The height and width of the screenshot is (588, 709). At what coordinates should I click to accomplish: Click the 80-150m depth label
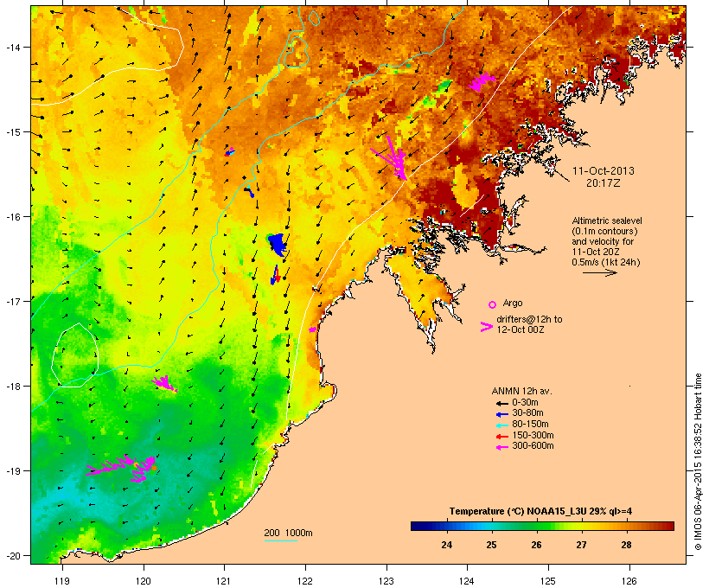[530, 425]
